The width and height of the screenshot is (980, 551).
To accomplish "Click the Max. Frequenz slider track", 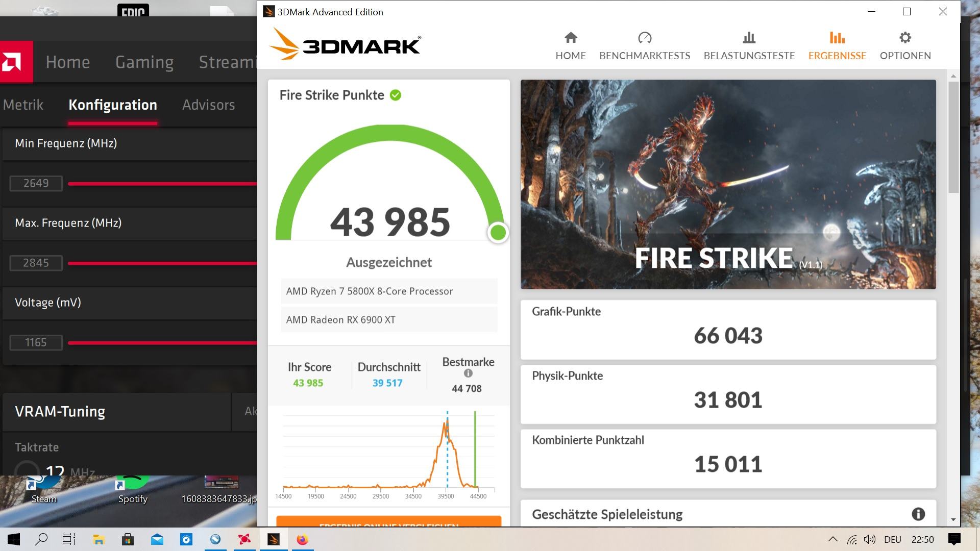I will (x=162, y=263).
